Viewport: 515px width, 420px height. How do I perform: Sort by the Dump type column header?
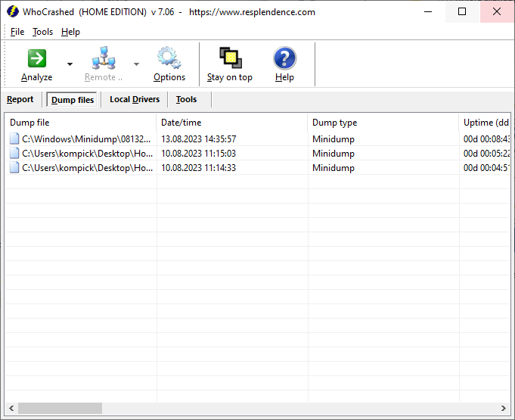point(383,123)
